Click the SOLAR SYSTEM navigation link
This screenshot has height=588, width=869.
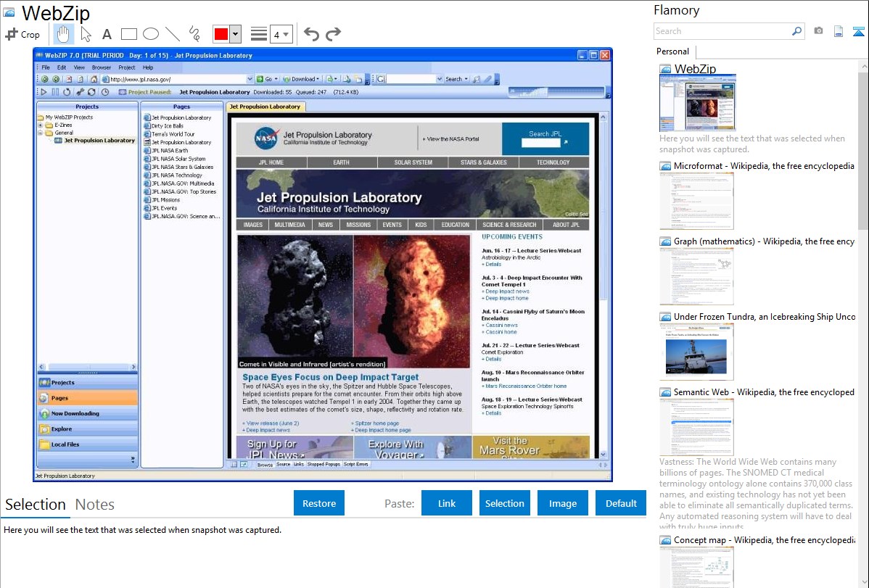point(413,162)
